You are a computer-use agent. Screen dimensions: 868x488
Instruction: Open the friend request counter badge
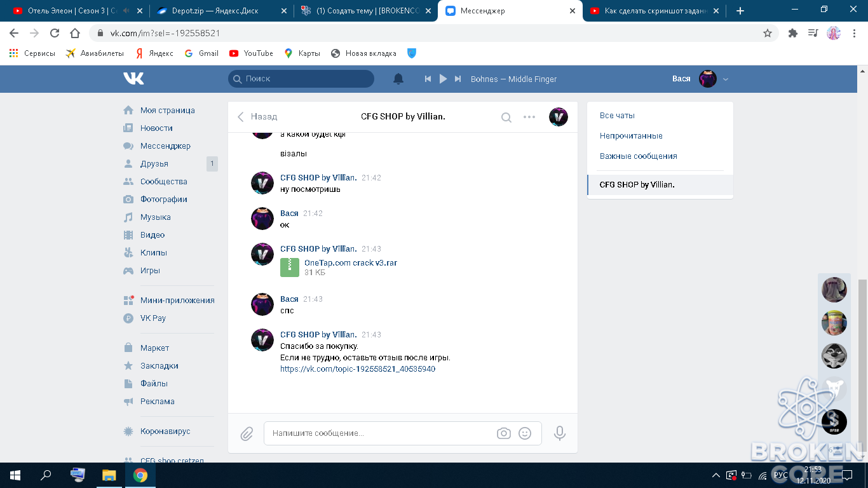click(212, 164)
